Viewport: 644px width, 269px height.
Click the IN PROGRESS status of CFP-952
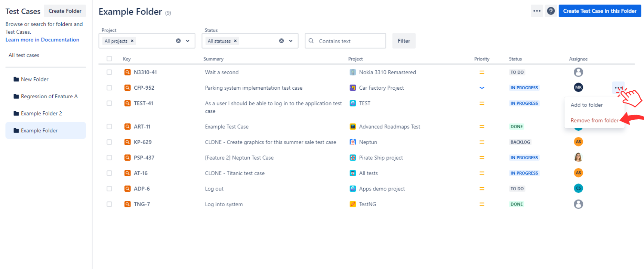(x=524, y=88)
